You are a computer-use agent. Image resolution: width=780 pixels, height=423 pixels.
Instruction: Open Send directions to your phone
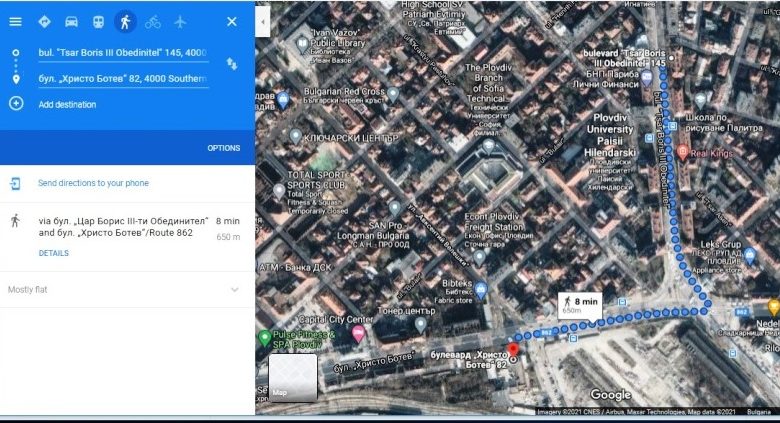94,183
